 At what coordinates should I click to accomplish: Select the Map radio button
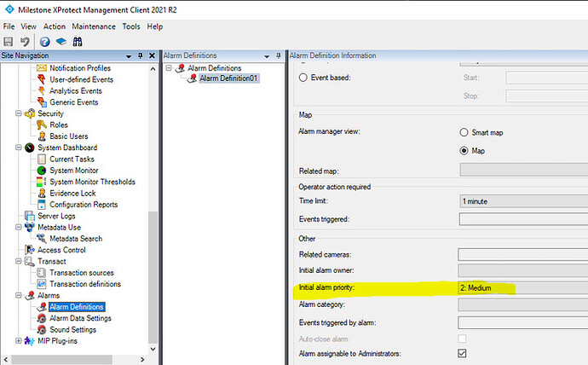click(x=464, y=151)
